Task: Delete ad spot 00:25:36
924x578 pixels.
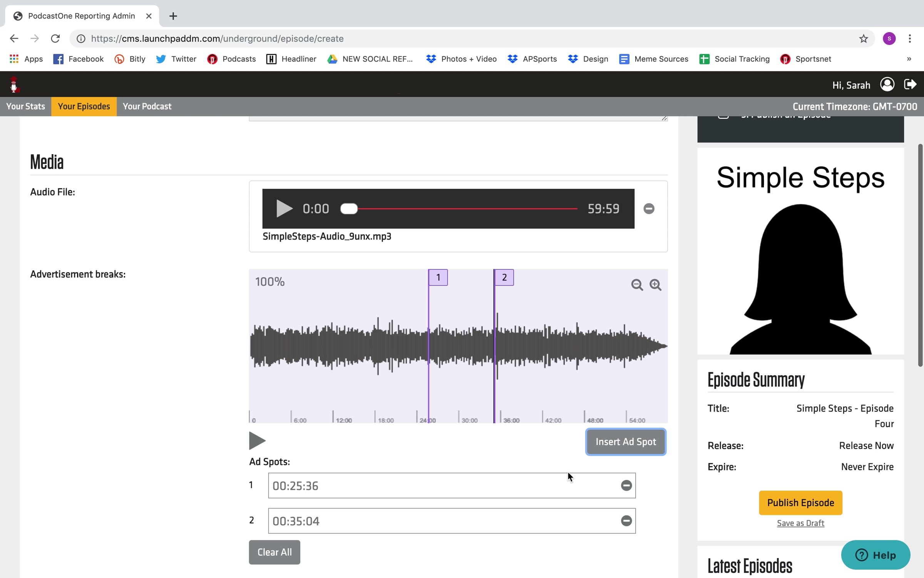Action: tap(626, 486)
